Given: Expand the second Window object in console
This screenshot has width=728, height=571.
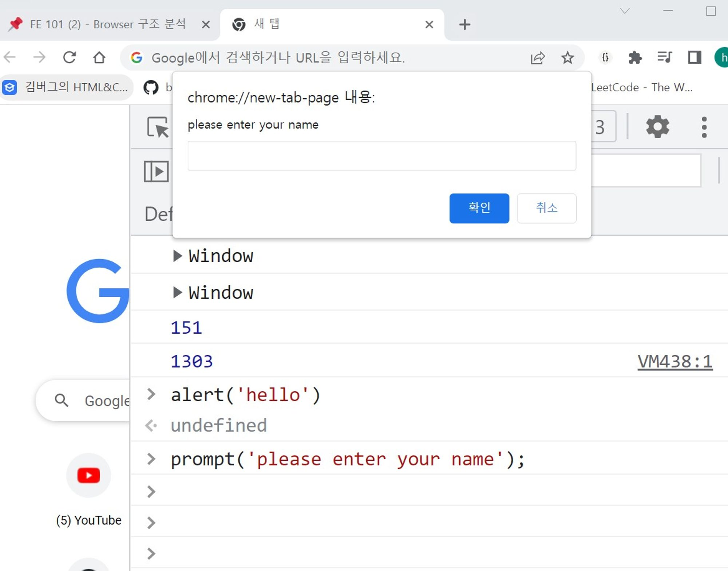Looking at the screenshot, I should pyautogui.click(x=177, y=292).
